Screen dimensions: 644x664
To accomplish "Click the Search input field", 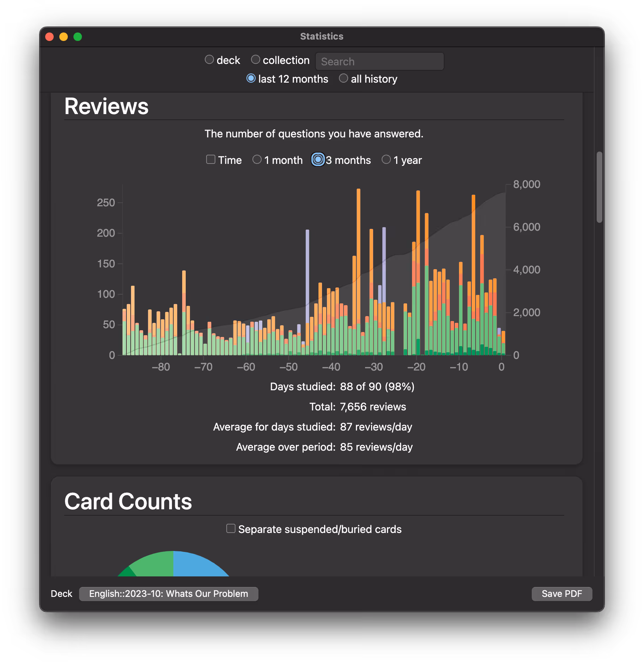I will 379,61.
